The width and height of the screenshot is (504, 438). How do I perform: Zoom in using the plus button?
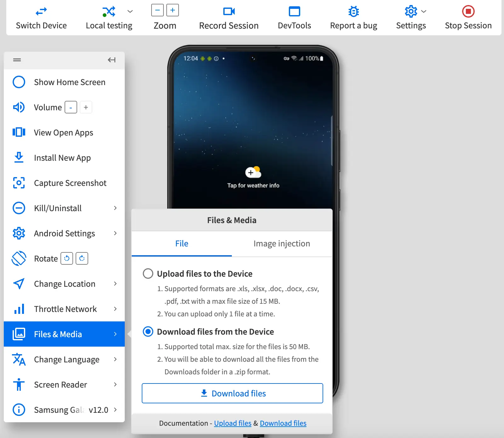tap(173, 10)
